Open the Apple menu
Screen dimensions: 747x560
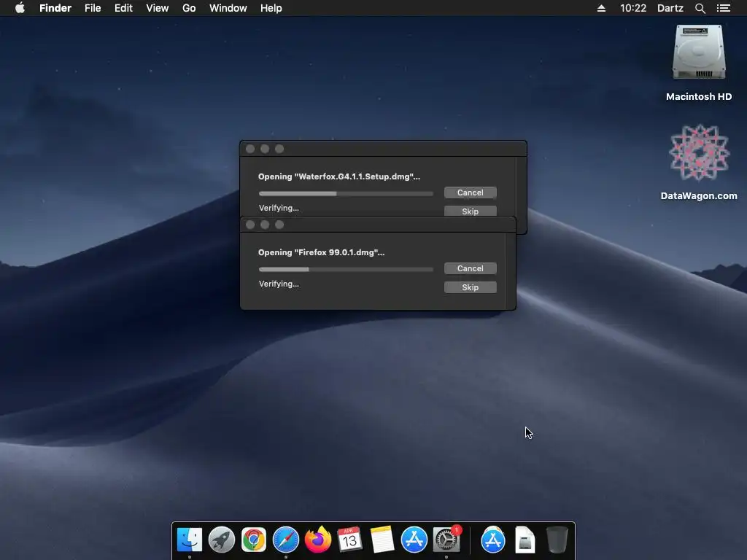click(x=20, y=8)
